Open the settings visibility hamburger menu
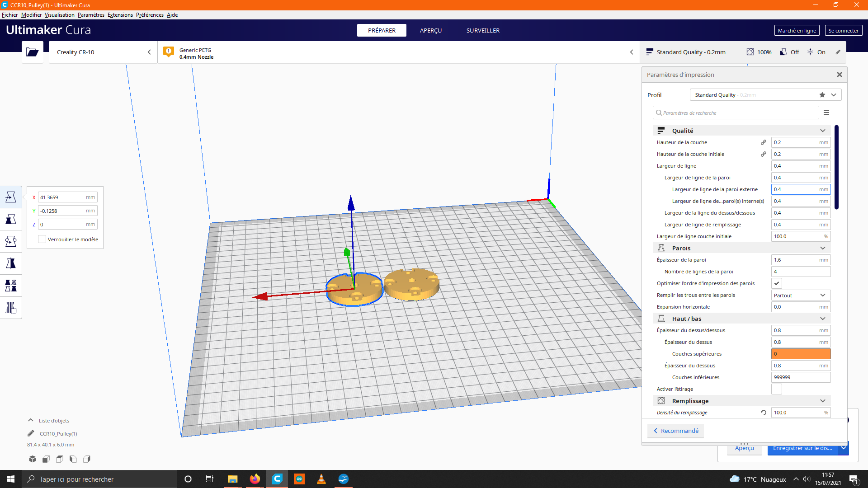The width and height of the screenshot is (868, 488). (x=826, y=113)
